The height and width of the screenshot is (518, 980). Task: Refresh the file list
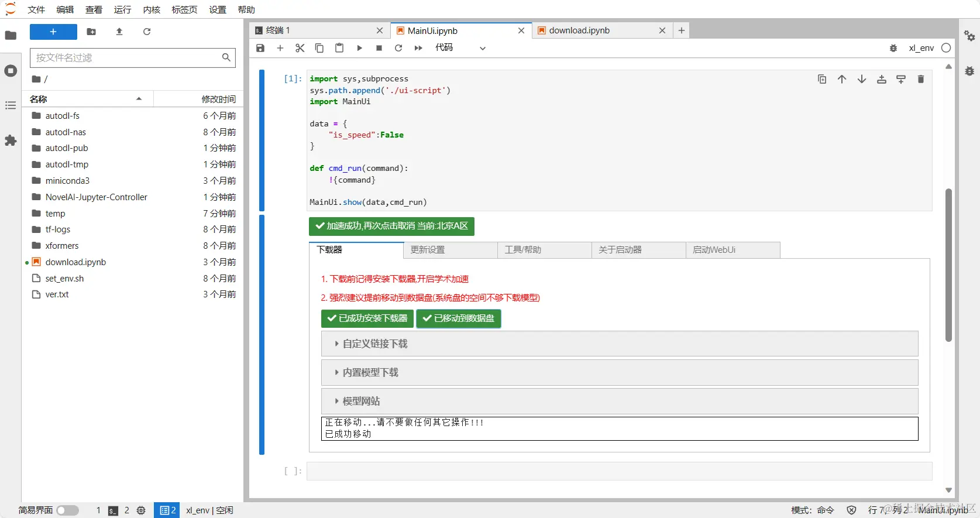[x=147, y=32]
